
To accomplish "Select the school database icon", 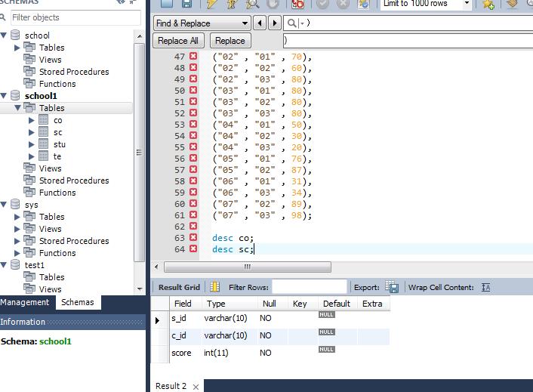I will pos(15,35).
